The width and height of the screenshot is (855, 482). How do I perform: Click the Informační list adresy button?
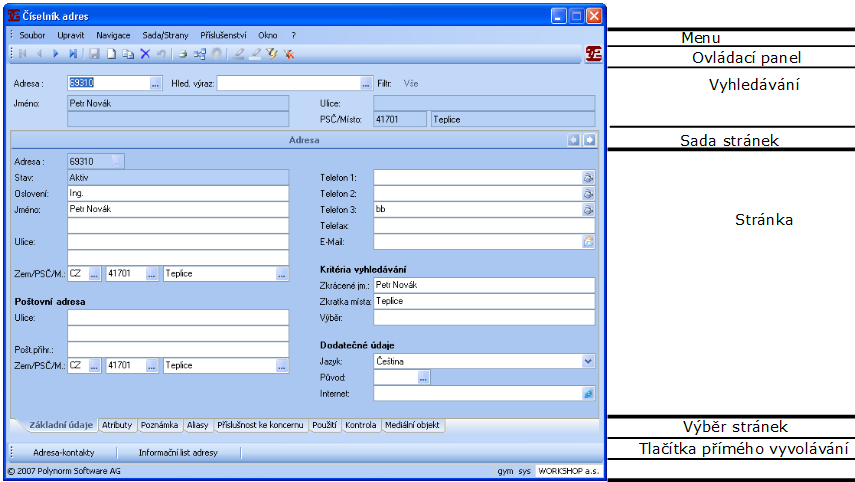click(178, 453)
